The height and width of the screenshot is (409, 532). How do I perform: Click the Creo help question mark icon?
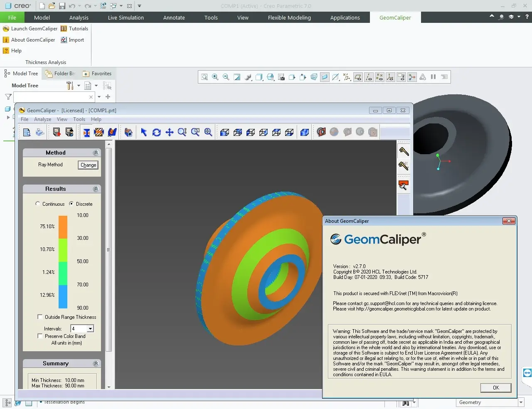pos(527,17)
